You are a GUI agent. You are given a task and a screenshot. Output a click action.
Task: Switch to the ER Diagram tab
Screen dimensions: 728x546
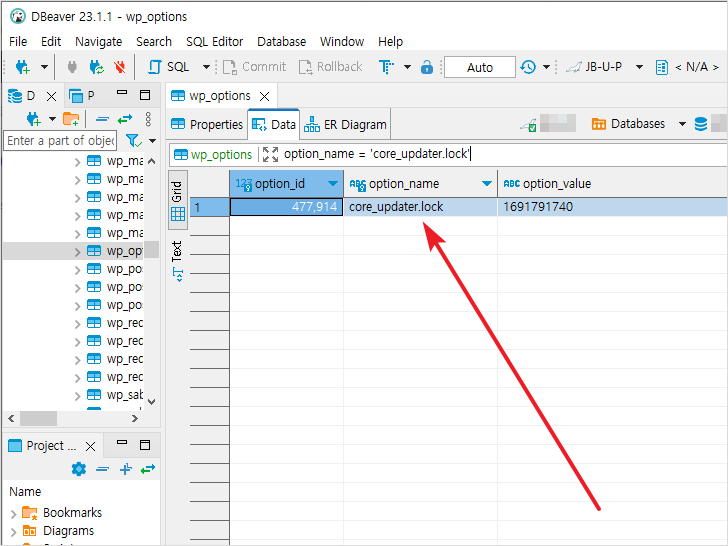tap(345, 124)
